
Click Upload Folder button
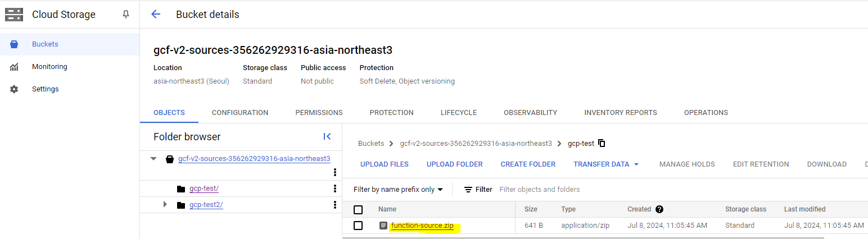pos(455,164)
